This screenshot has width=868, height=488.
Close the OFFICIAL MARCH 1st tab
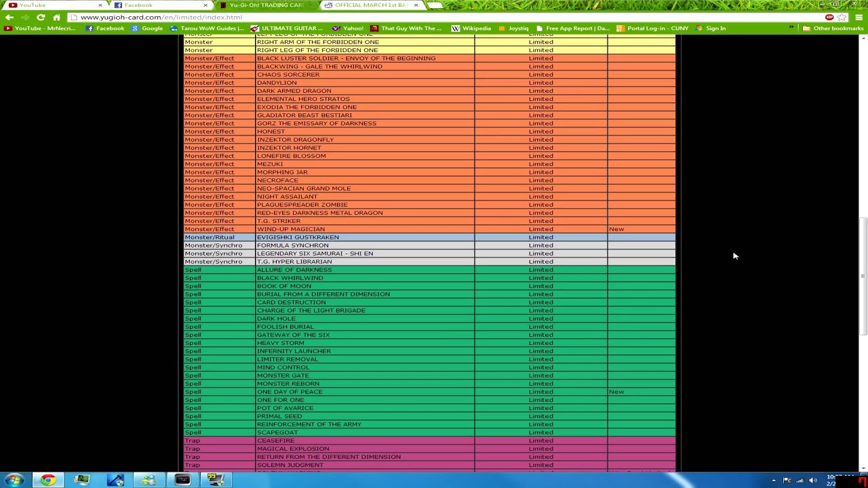[416, 5]
